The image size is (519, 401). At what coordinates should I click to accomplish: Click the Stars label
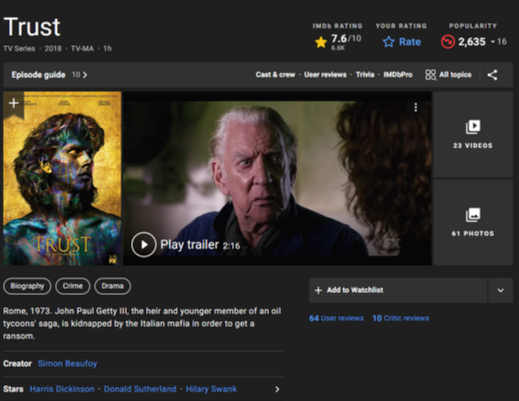click(x=13, y=389)
